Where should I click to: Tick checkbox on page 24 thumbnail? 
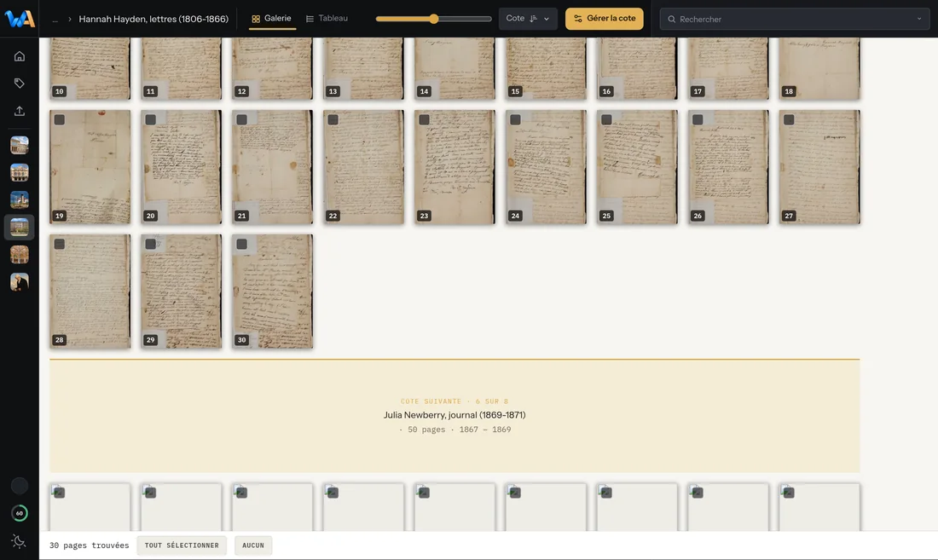(x=515, y=119)
